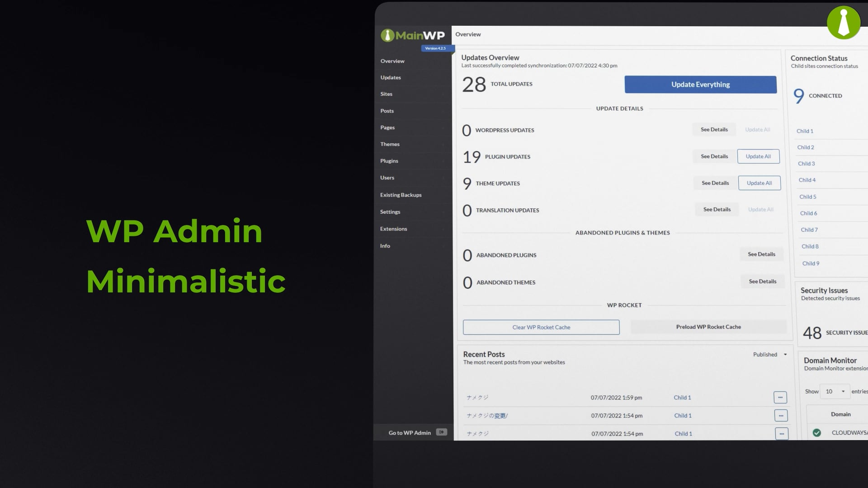Screen dimensions: 868x488
Task: Click the Go to WP Admin exit icon
Action: click(x=442, y=432)
